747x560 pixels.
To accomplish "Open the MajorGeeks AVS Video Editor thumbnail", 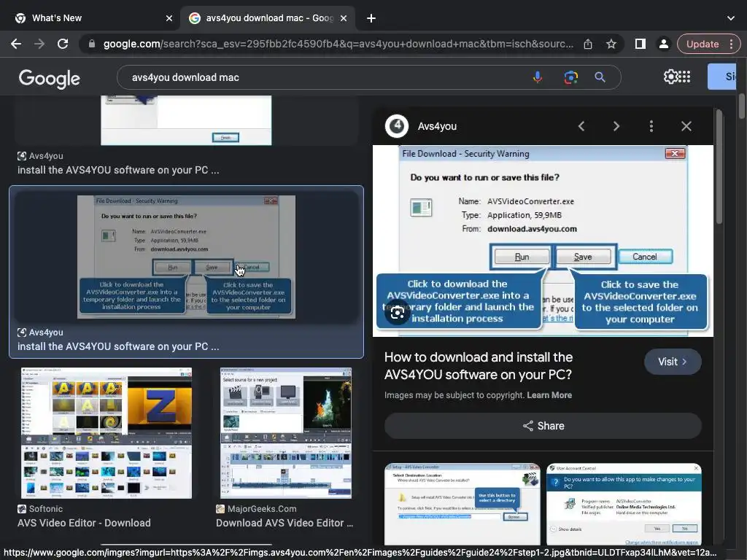I will tap(286, 433).
